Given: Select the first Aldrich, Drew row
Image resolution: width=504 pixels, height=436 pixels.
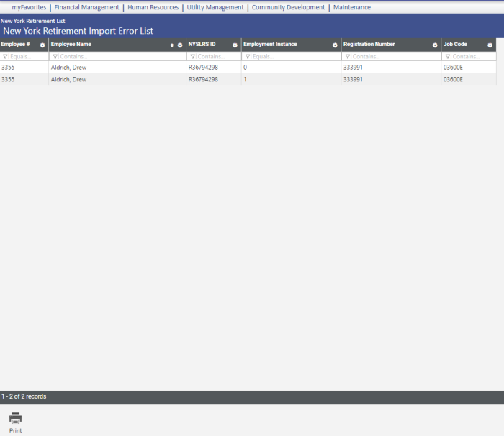Looking at the screenshot, I should (x=68, y=67).
